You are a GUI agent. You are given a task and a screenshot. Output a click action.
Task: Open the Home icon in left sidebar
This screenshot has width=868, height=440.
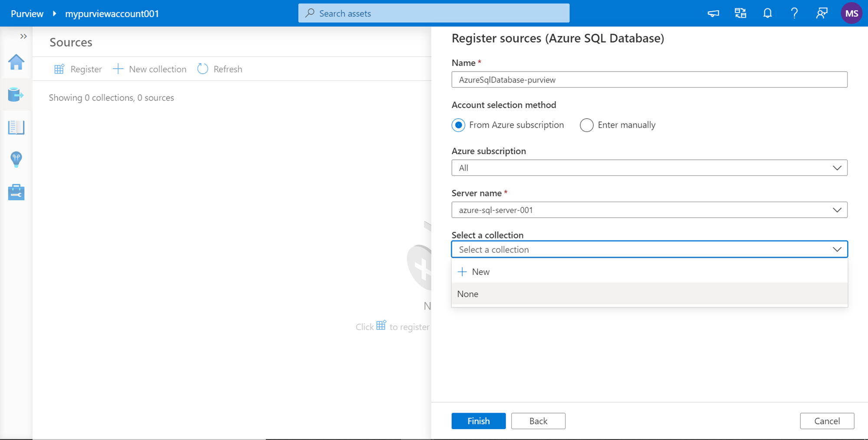[x=16, y=62]
